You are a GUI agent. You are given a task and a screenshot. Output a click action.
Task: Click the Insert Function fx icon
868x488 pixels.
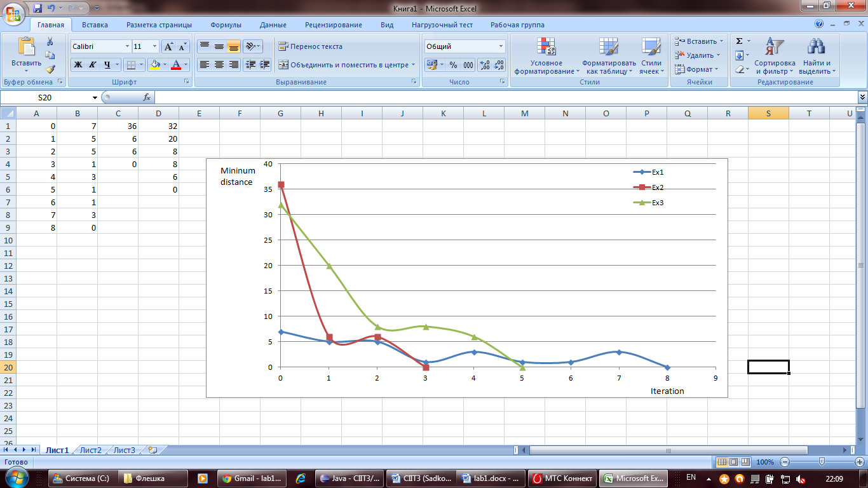coord(146,97)
